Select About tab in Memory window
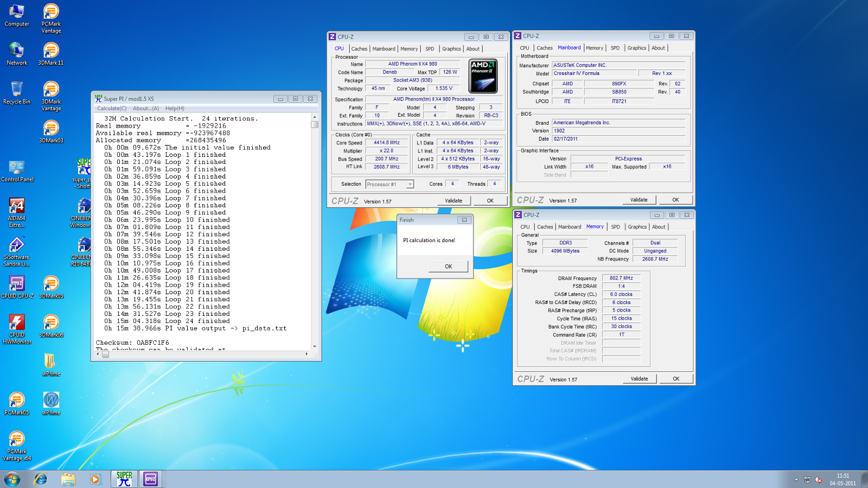 (659, 227)
